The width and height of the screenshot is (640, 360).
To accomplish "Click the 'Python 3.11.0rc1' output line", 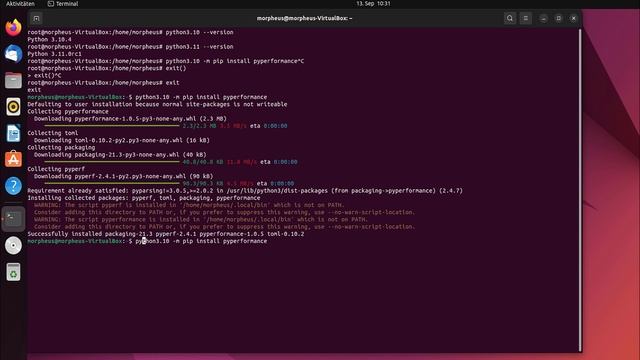I will point(54,54).
